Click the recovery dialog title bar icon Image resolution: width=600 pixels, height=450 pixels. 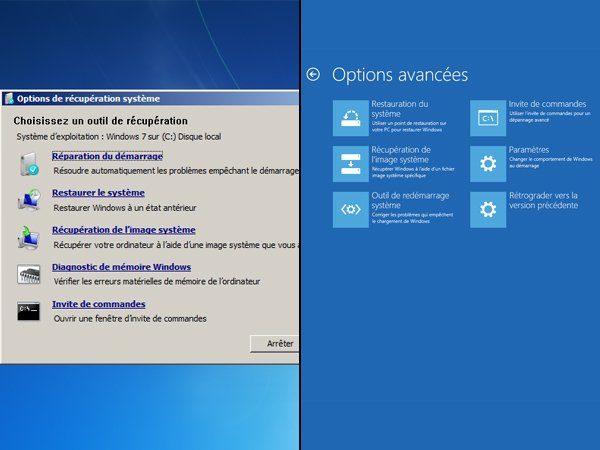tap(9, 99)
